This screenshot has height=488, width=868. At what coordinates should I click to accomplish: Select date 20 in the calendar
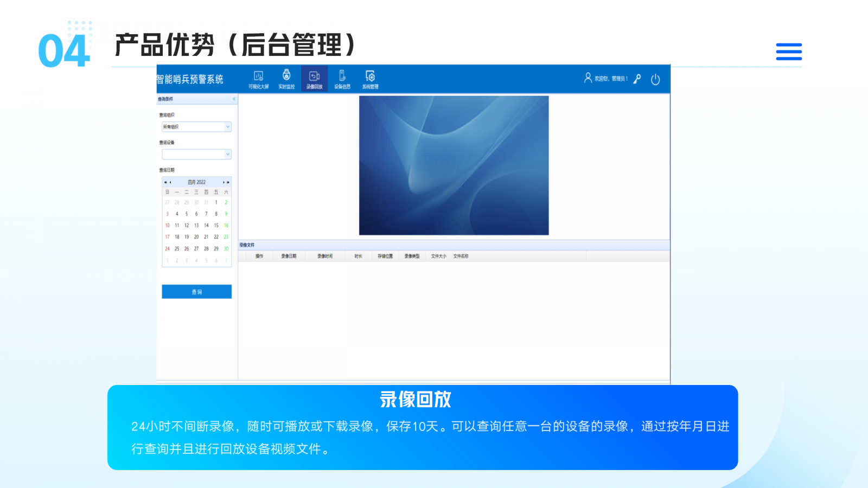196,237
